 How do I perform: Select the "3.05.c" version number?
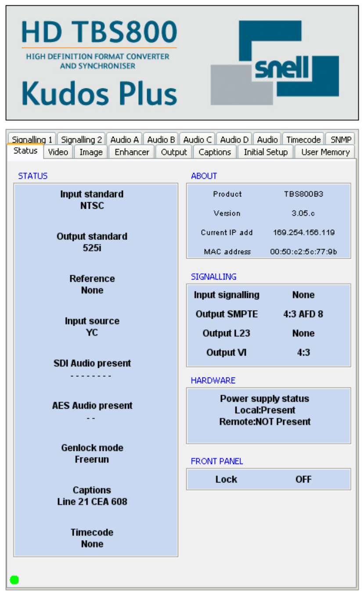pyautogui.click(x=303, y=213)
